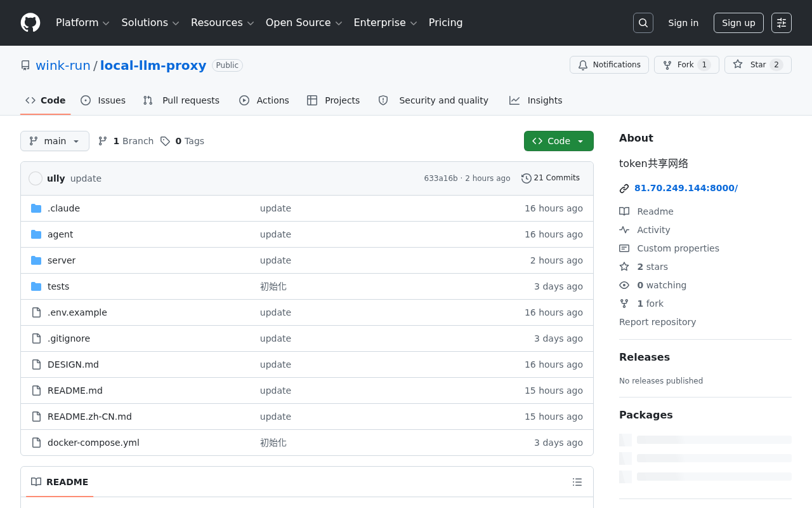Screen dimensions: 812x508
Task: Open the 1 Branch link
Action: (126, 141)
